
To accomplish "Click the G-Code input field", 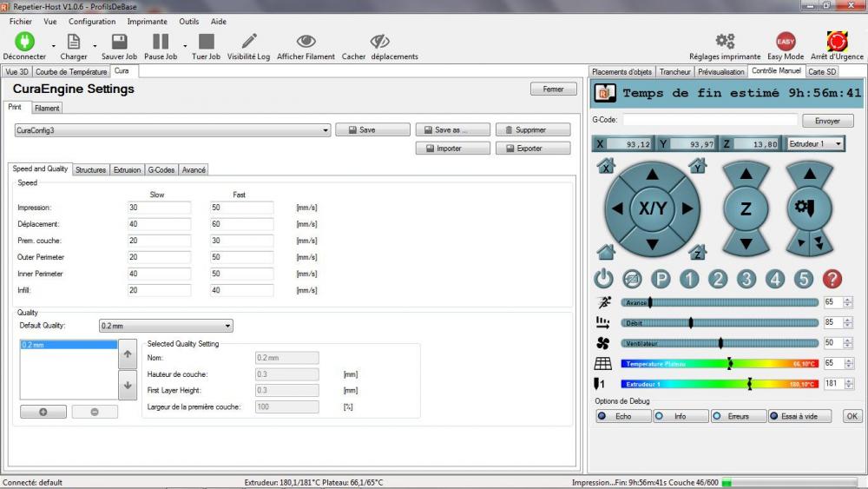I will [709, 120].
